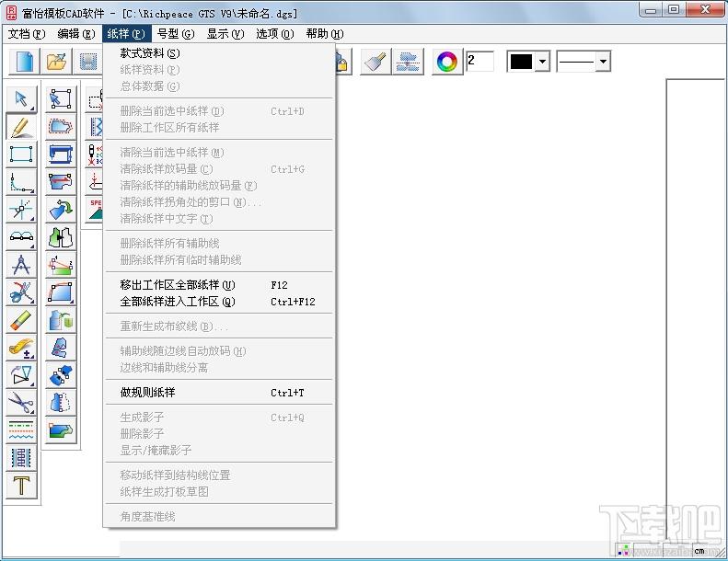Choose the compass divider tool
Image resolution: width=728 pixels, height=561 pixels.
(21, 265)
